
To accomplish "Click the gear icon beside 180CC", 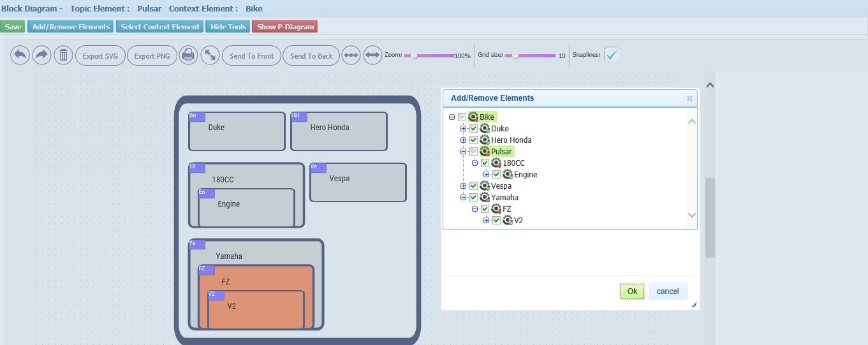I will 496,163.
